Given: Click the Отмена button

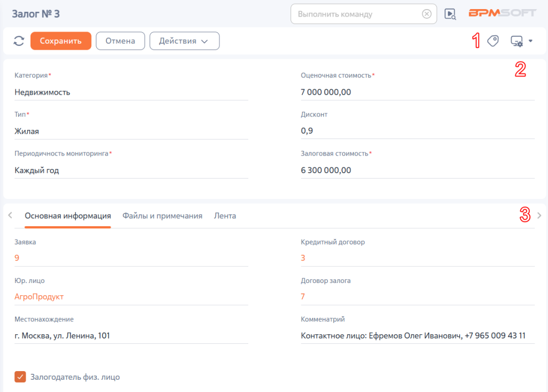Looking at the screenshot, I should (x=120, y=41).
